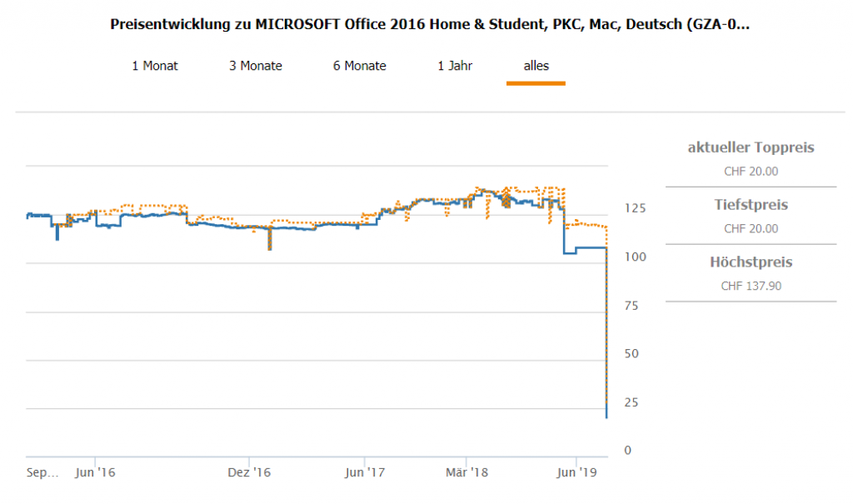Click the CHF 20.00 value under aktueller Toppreis
Viewport: 853px width, 504px height.
pyautogui.click(x=751, y=172)
